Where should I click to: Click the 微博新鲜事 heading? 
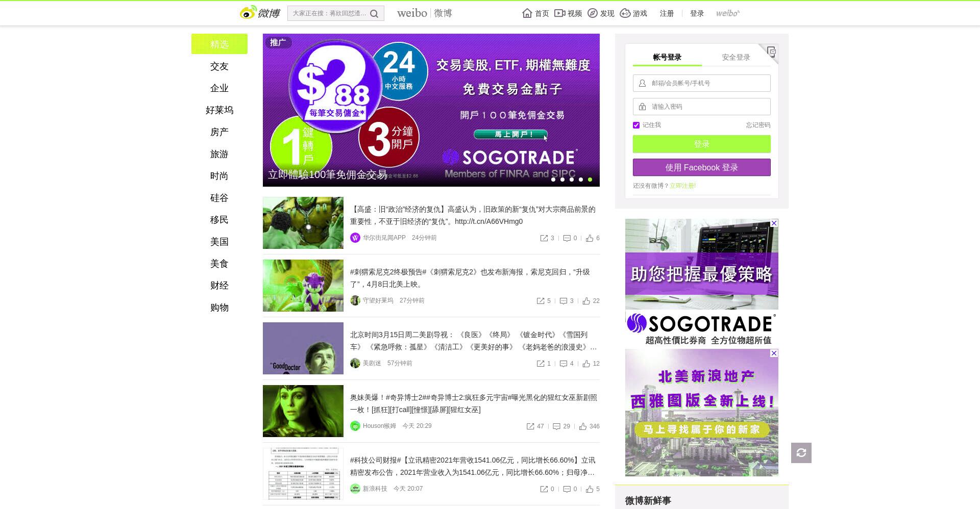click(x=648, y=501)
